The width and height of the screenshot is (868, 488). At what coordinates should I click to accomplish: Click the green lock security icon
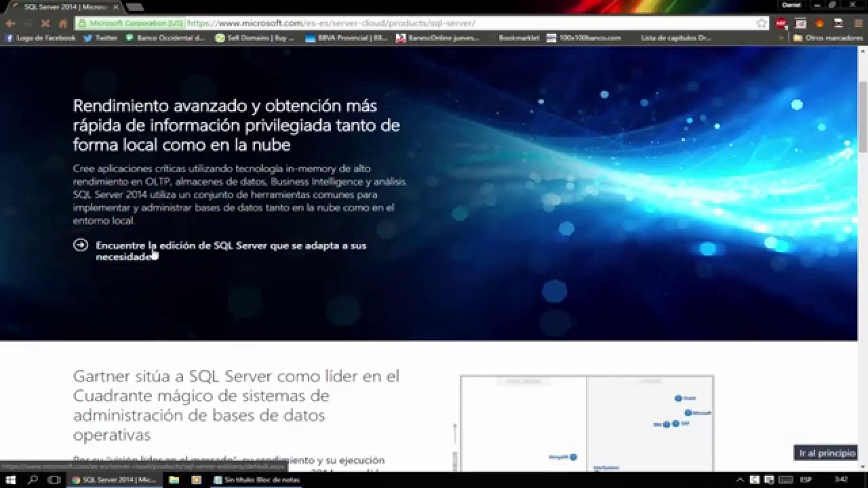click(x=82, y=23)
